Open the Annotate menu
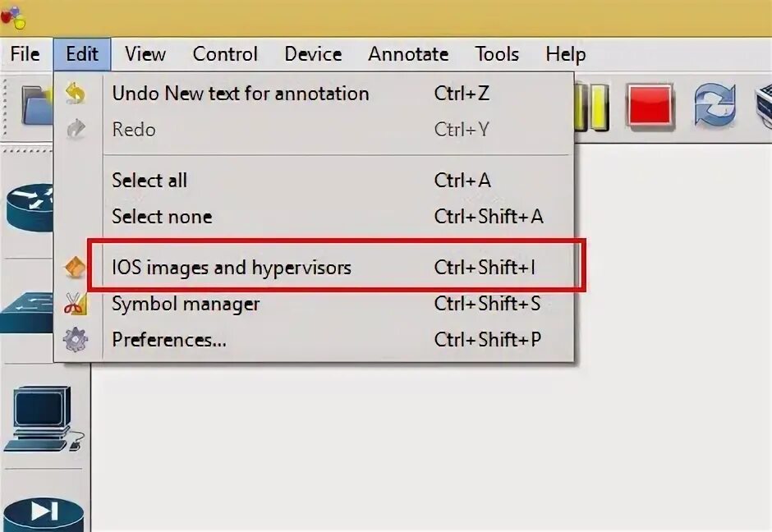The width and height of the screenshot is (772, 532). pos(408,54)
